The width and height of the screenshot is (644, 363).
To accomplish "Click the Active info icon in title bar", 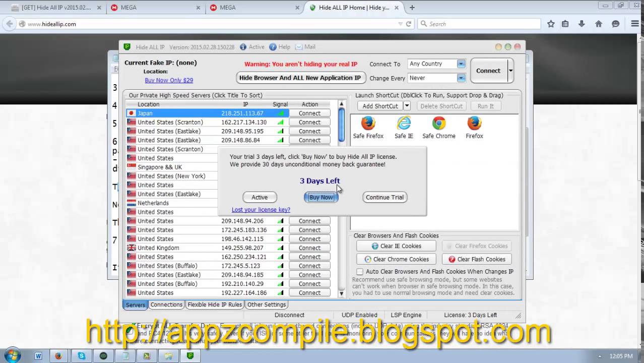I will 243,47.
